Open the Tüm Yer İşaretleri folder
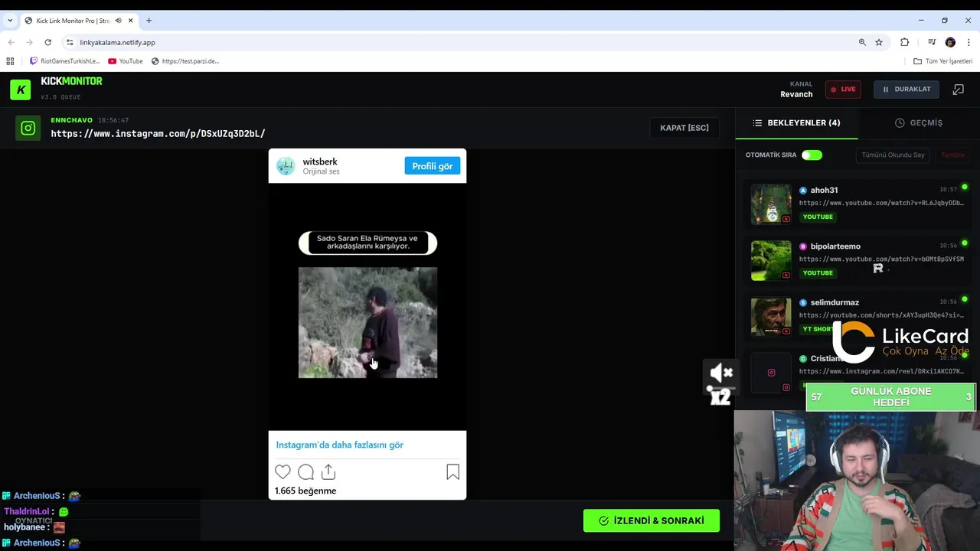 (942, 61)
